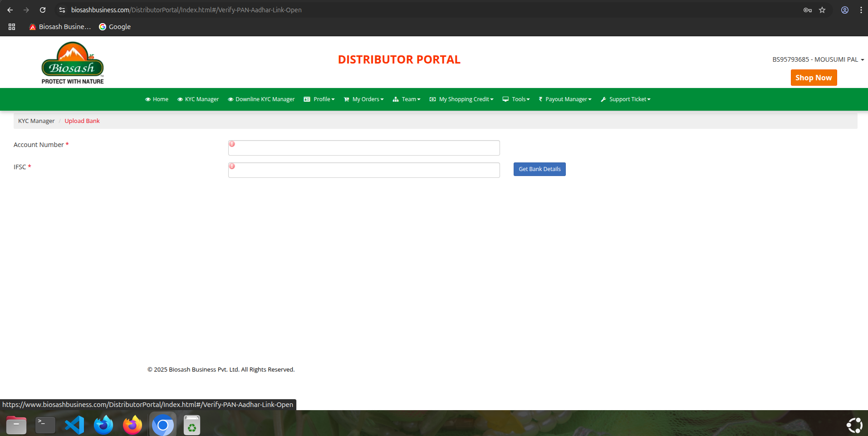Expand the My Orders dropdown

pyautogui.click(x=363, y=99)
